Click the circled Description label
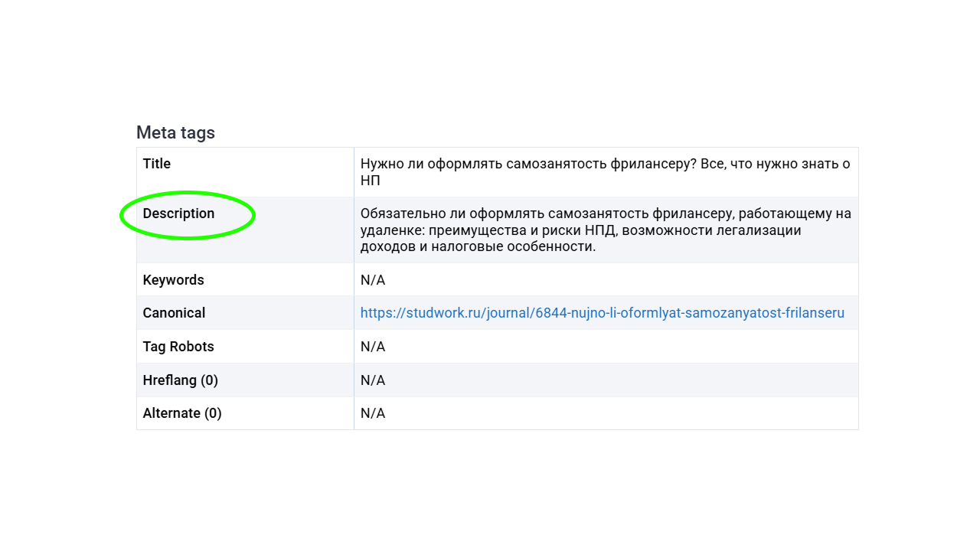 click(x=178, y=214)
